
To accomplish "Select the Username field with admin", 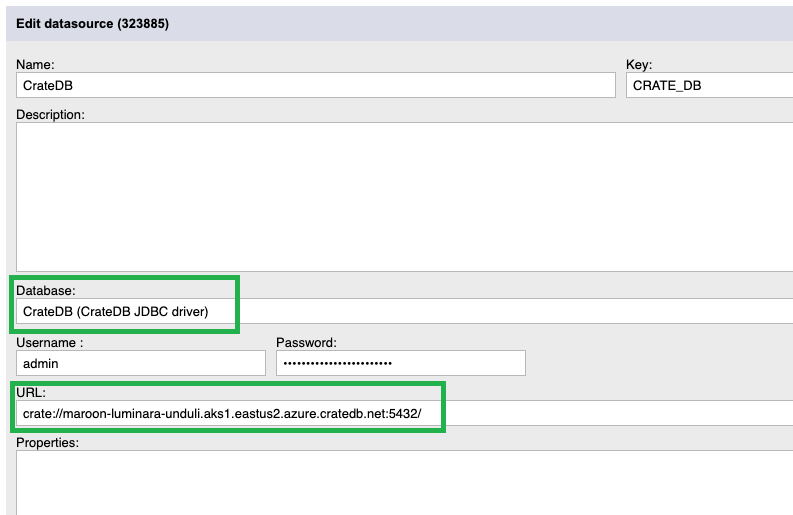I will point(141,363).
